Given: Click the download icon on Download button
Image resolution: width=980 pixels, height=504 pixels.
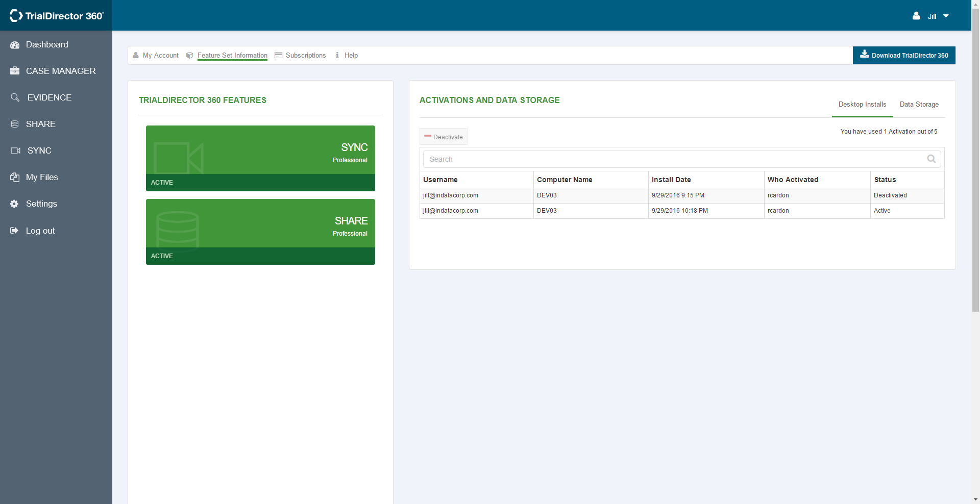Looking at the screenshot, I should [x=864, y=54].
